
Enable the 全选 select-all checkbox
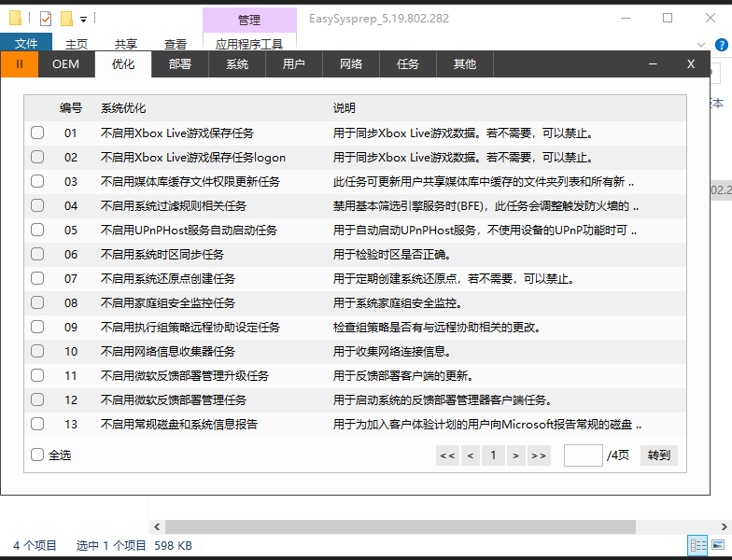(37, 455)
